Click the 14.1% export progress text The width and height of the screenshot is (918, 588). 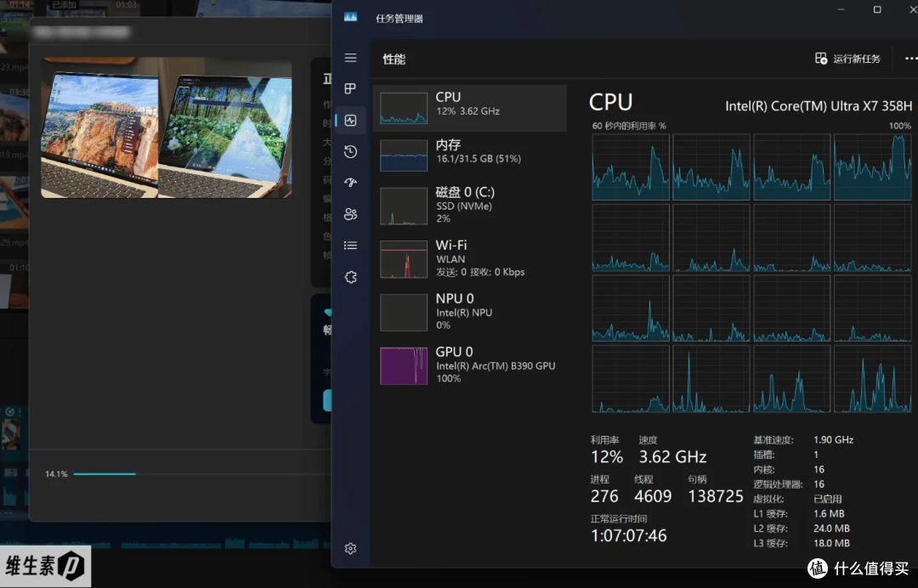tap(56, 474)
